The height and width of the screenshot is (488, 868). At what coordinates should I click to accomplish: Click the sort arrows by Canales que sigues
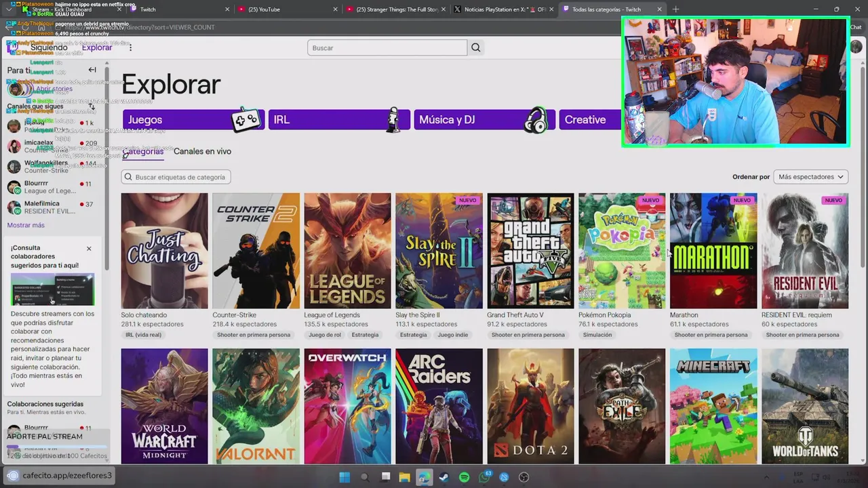click(92, 106)
